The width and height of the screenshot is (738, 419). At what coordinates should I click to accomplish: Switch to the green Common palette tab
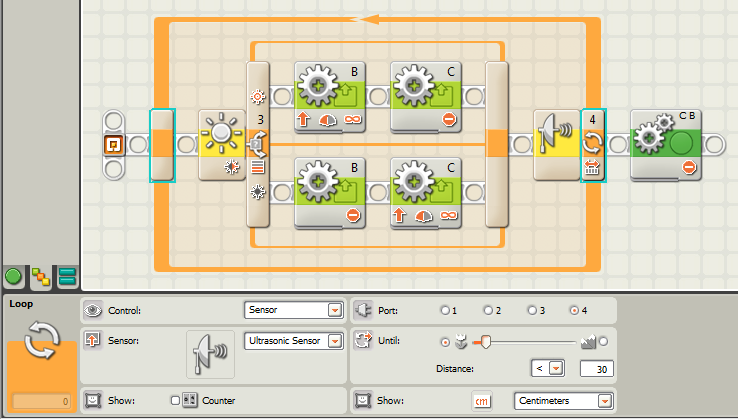pyautogui.click(x=14, y=276)
